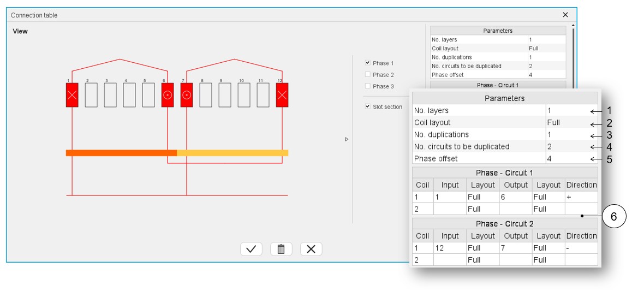The height and width of the screenshot is (291, 644).
Task: Click Circuit 2 coil 1 Input cell 12
Action: pos(450,248)
